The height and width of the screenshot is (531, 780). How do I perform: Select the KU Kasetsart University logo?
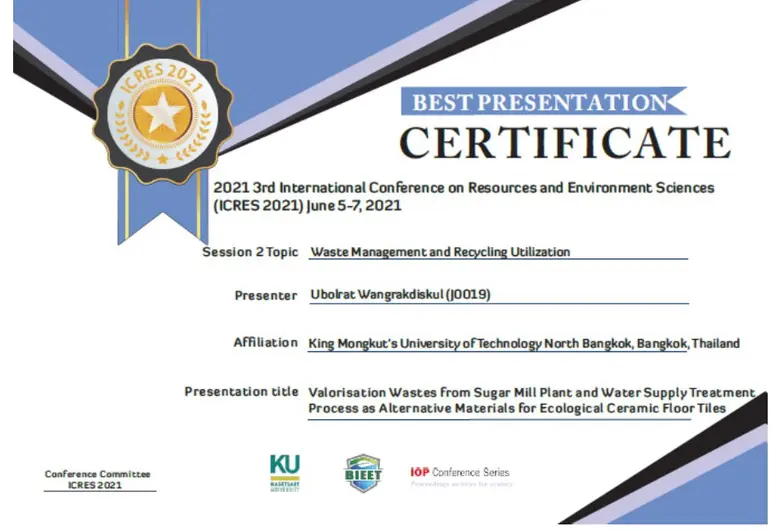[285, 471]
